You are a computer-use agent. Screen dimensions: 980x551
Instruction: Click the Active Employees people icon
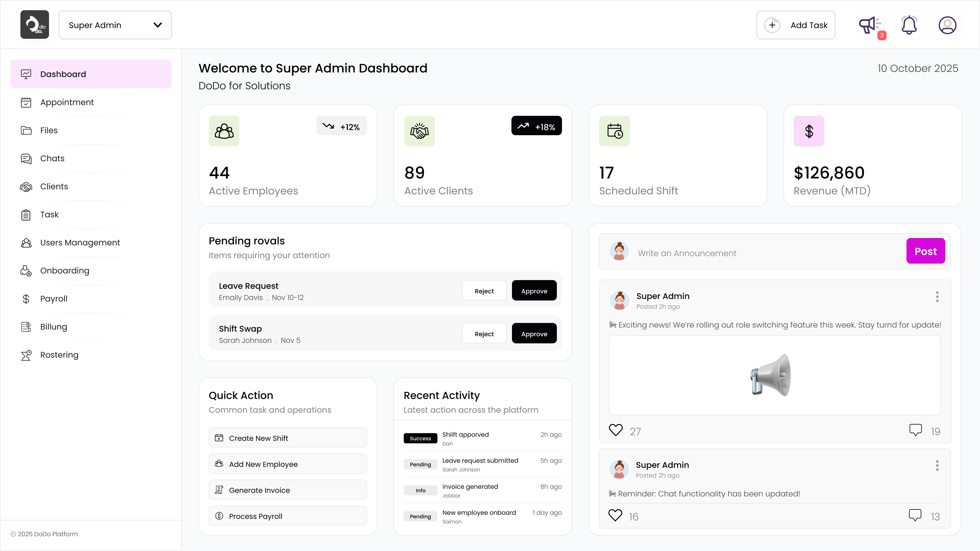(x=224, y=131)
